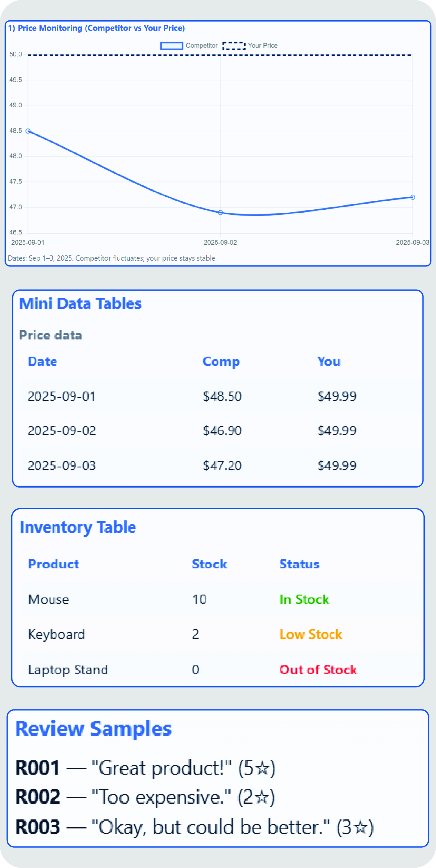Select the competitor data point for 2025-09-03
This screenshot has height=868, width=436.
pyautogui.click(x=412, y=198)
